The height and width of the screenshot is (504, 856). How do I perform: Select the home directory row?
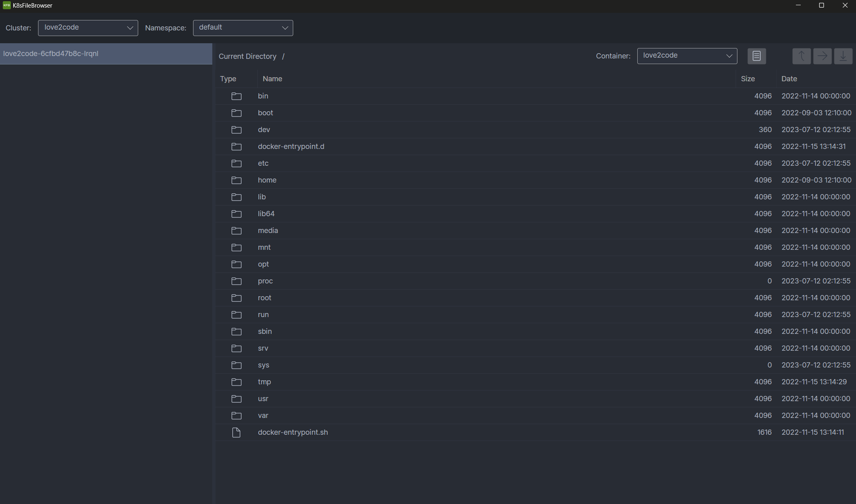tap(267, 180)
